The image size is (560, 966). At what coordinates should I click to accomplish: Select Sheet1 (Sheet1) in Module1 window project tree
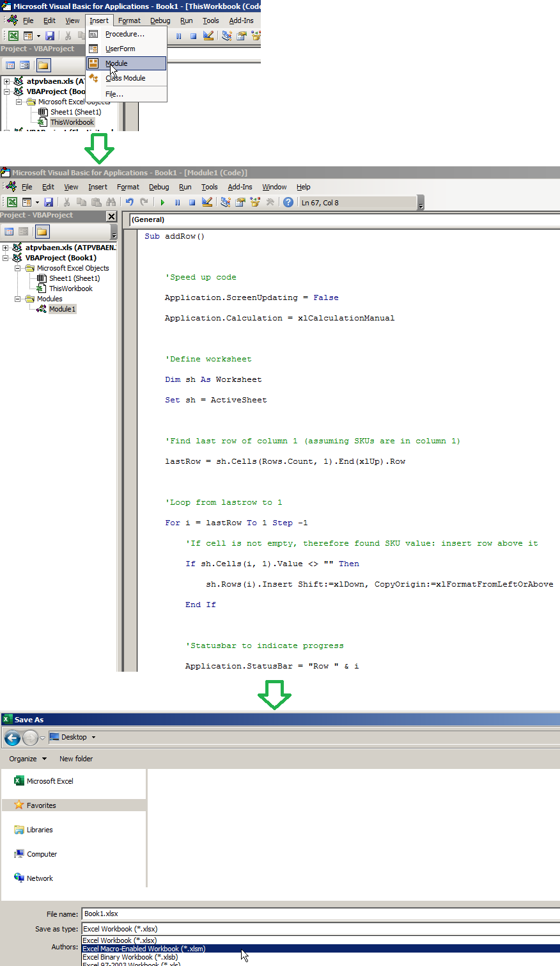tap(74, 278)
